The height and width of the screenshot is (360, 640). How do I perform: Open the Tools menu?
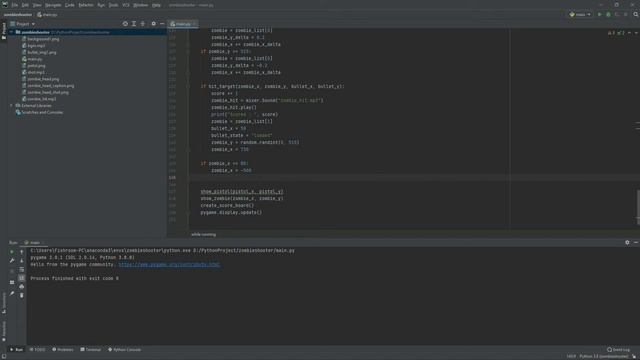point(113,5)
